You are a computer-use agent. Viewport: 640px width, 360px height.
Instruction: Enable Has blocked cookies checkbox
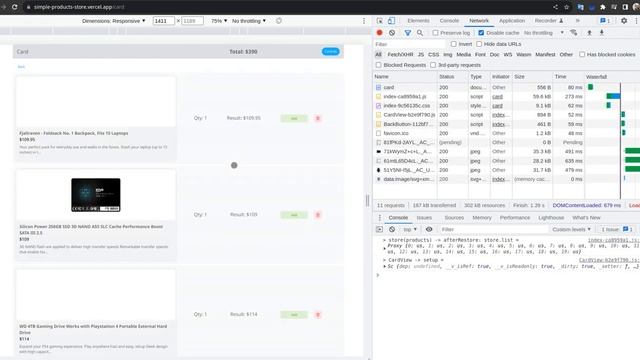582,54
